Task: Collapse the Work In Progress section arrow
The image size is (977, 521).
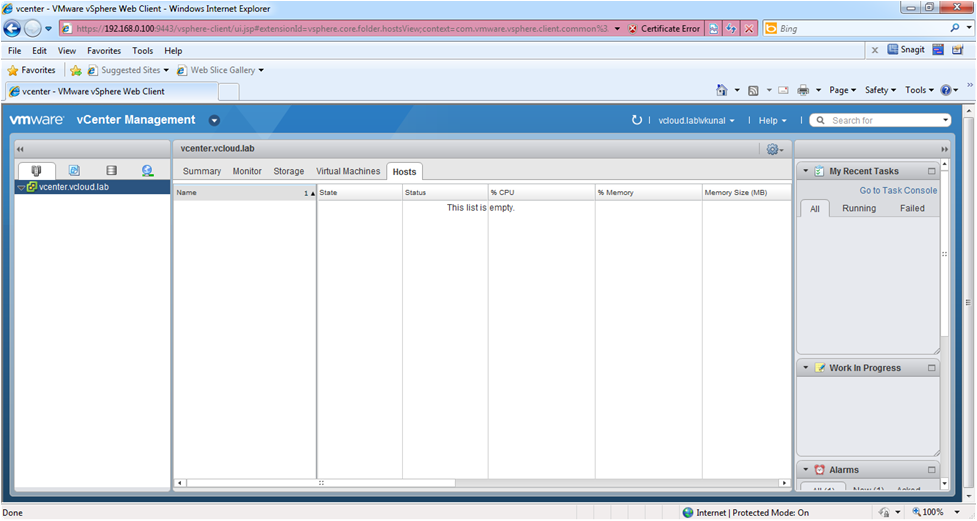Action: click(x=805, y=368)
